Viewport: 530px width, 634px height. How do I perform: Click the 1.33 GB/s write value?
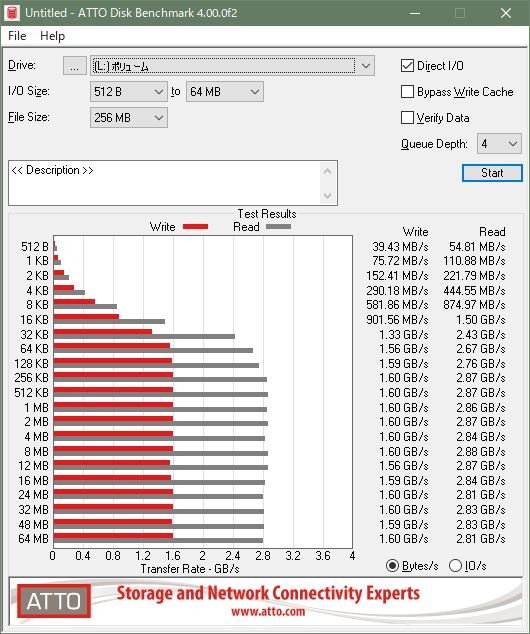click(403, 335)
